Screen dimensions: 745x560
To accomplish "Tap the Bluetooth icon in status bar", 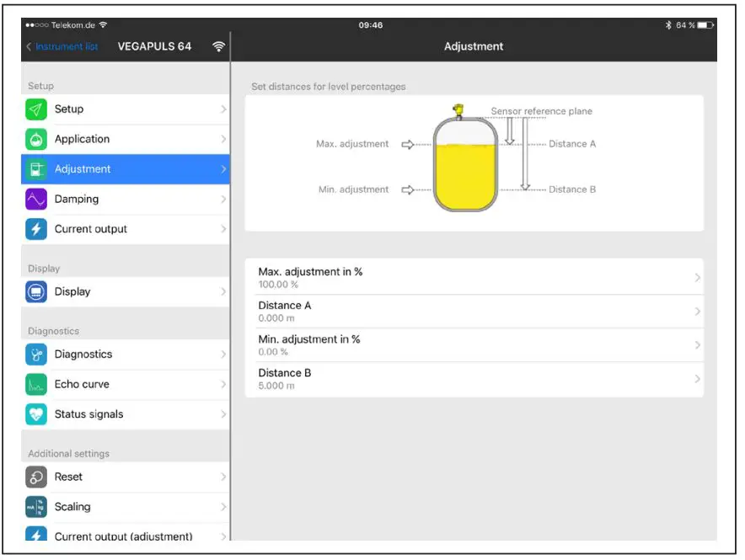I will click(x=668, y=24).
